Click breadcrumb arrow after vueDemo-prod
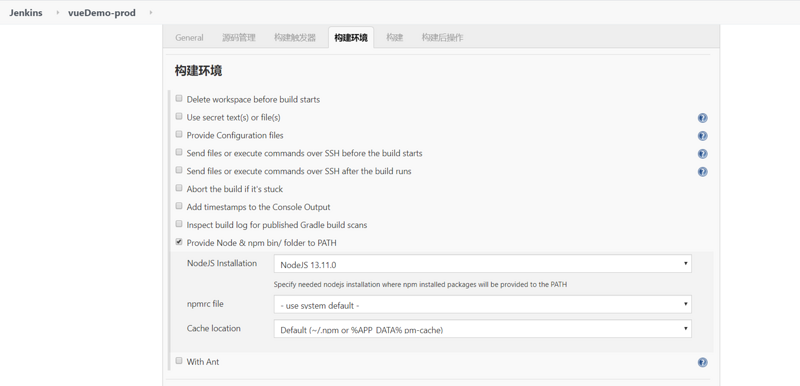Screen dimensions: 800x386 151,12
